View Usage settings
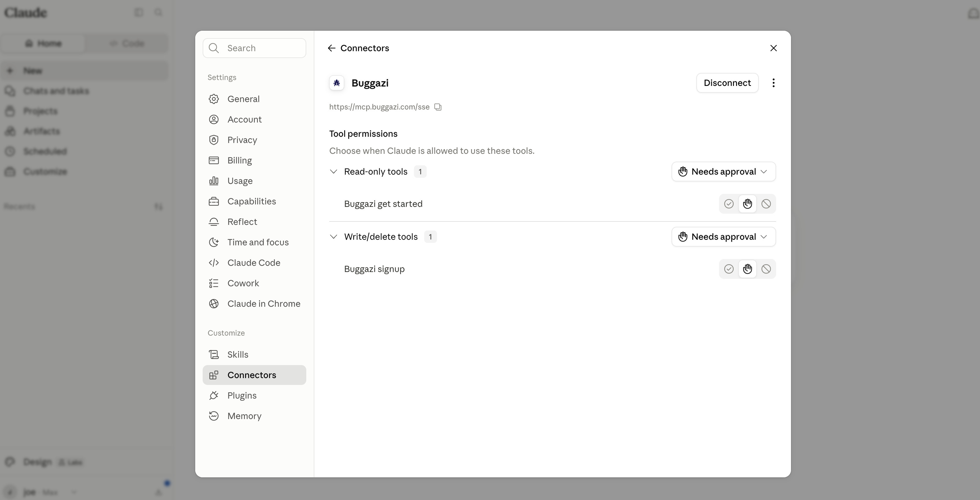Image resolution: width=980 pixels, height=500 pixels. pos(254,181)
